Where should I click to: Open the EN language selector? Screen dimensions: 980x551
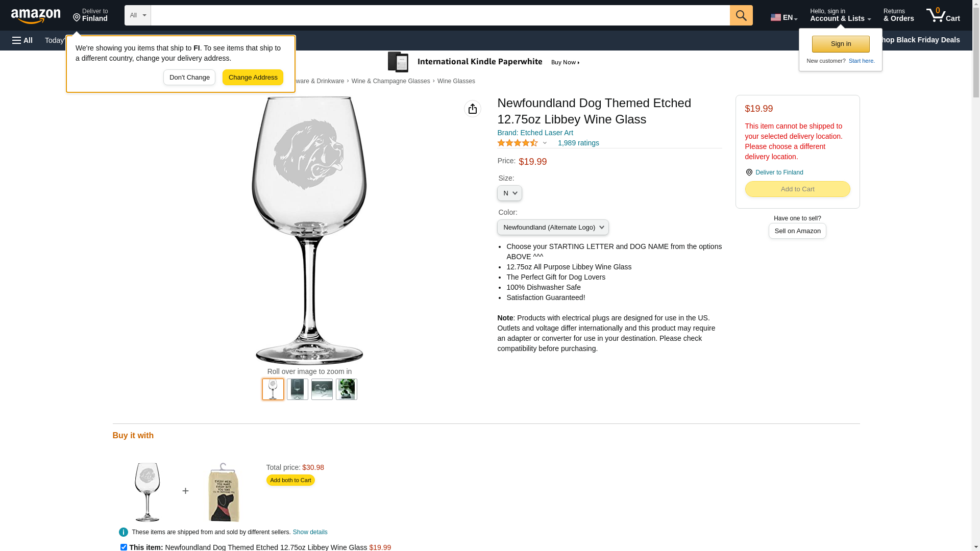click(784, 17)
